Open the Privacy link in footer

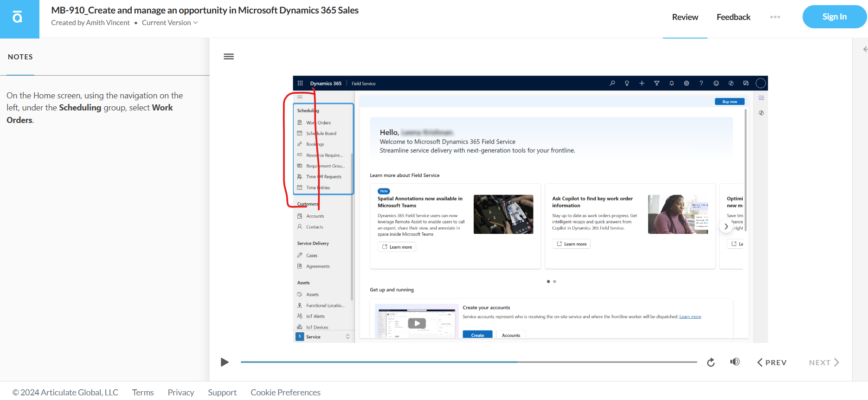(x=181, y=393)
